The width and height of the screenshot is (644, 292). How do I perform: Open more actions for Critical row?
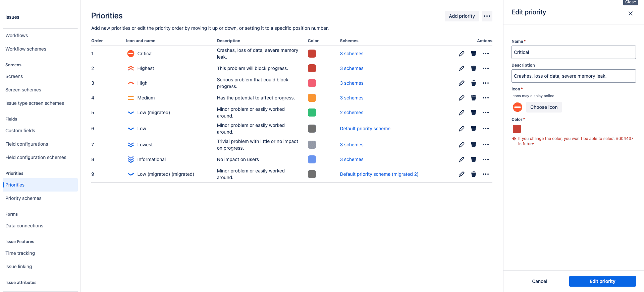[486, 54]
